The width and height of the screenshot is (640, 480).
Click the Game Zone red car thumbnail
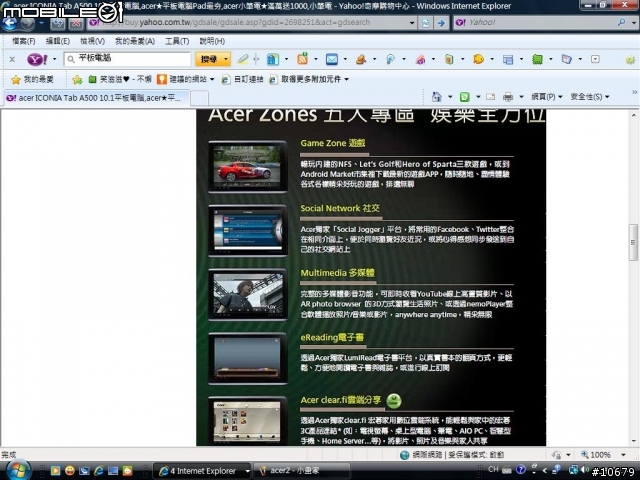point(248,167)
